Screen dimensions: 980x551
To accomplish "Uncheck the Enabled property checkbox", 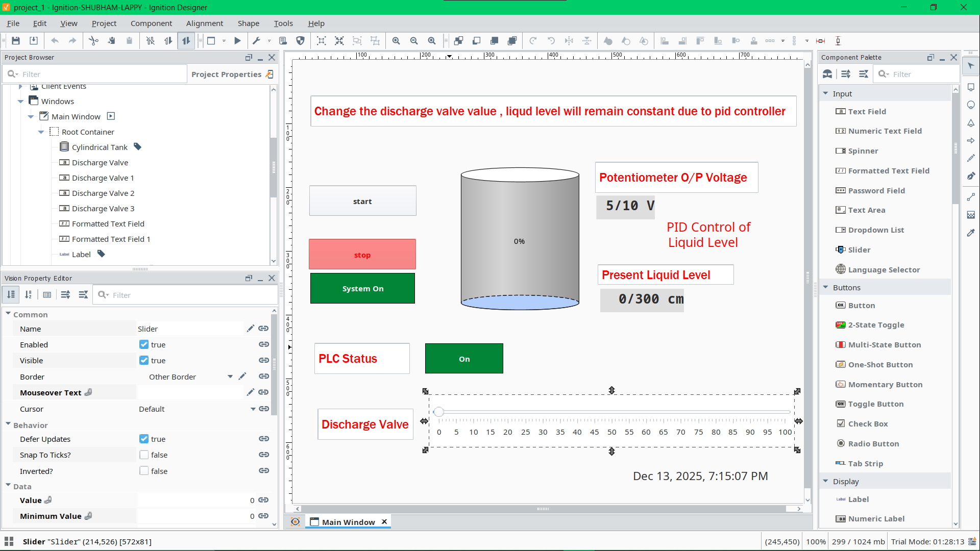I will [x=144, y=345].
